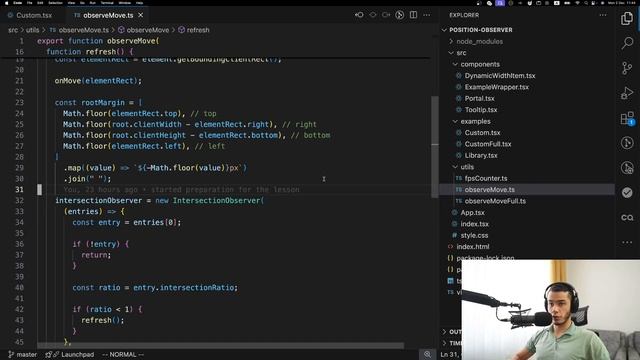This screenshot has width=640, height=360.
Task: Open DynamicWidthItem.tsx in the explorer
Action: tap(500, 76)
